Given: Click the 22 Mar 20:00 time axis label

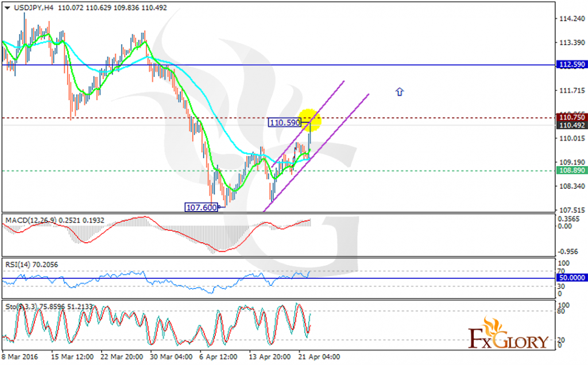Looking at the screenshot, I should [122, 357].
